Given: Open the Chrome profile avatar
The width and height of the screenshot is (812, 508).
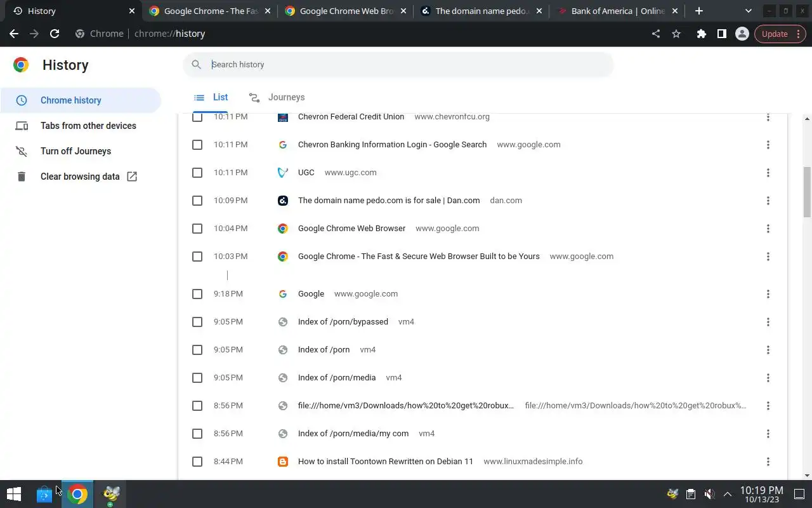Looking at the screenshot, I should (x=742, y=34).
